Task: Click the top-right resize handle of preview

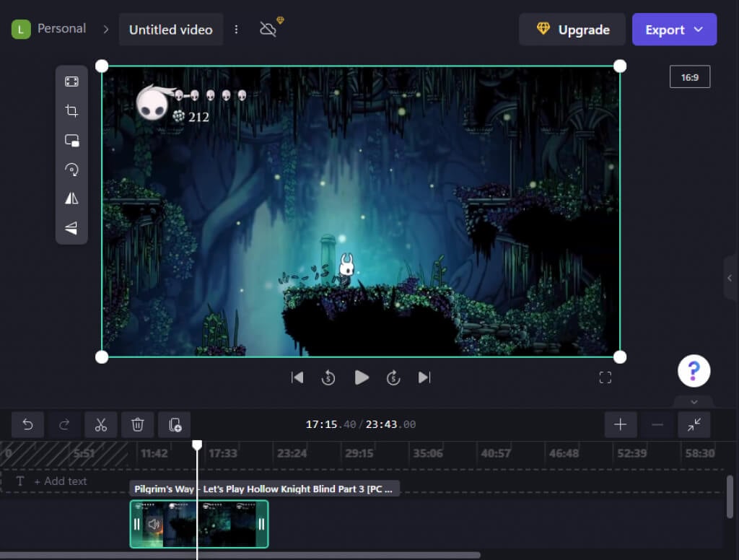Action: coord(620,66)
